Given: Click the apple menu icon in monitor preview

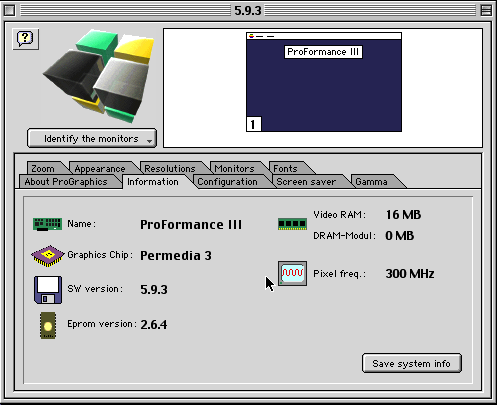Looking at the screenshot, I should 251,36.
